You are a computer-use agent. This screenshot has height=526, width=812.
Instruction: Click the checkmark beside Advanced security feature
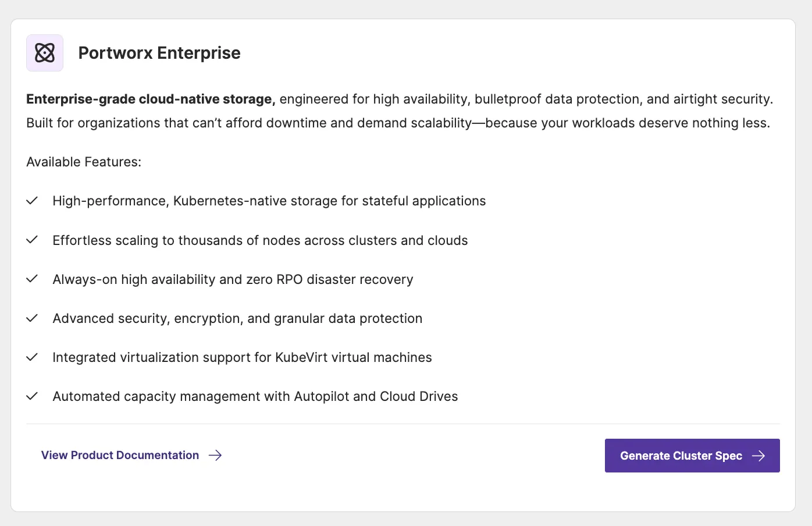point(33,318)
